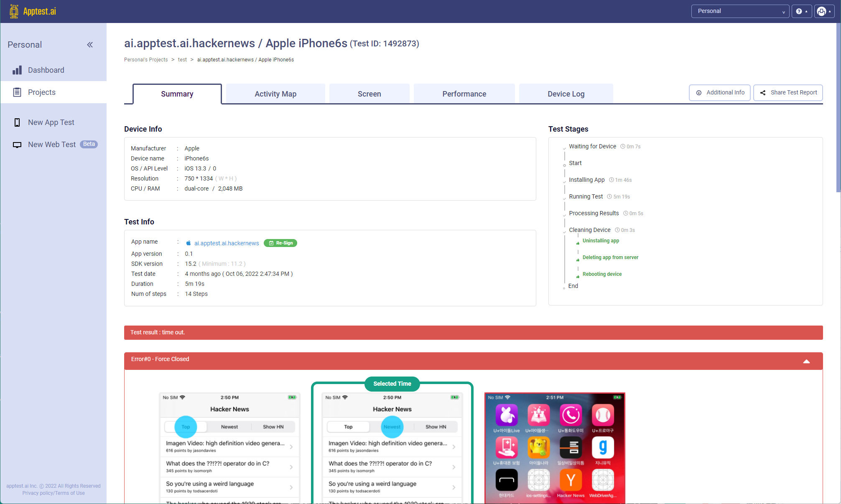Switch to the Summary tab

click(177, 94)
